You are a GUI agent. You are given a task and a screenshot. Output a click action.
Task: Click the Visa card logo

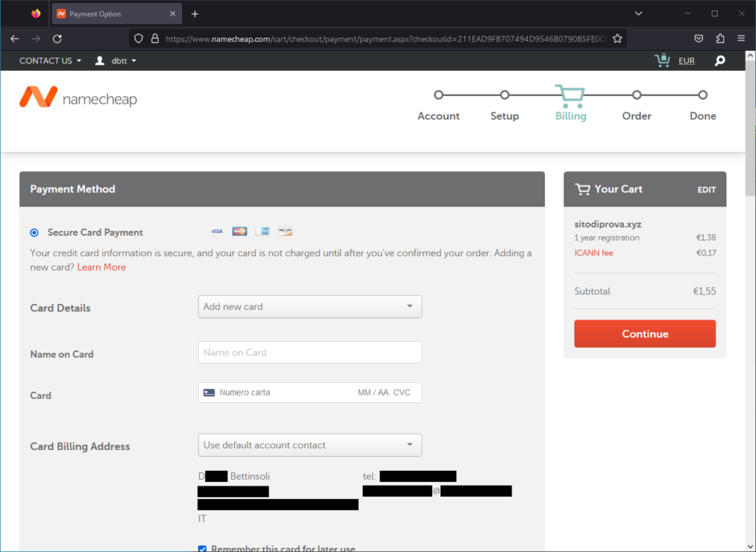point(216,232)
